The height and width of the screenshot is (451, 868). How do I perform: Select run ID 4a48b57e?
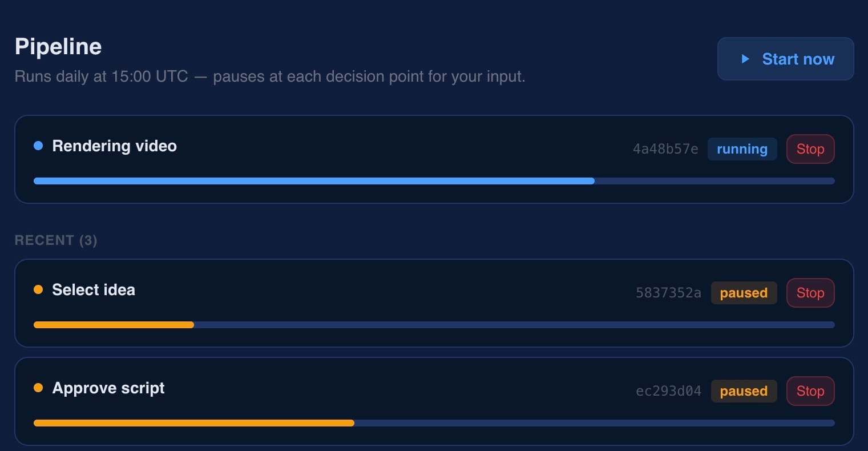pos(665,149)
